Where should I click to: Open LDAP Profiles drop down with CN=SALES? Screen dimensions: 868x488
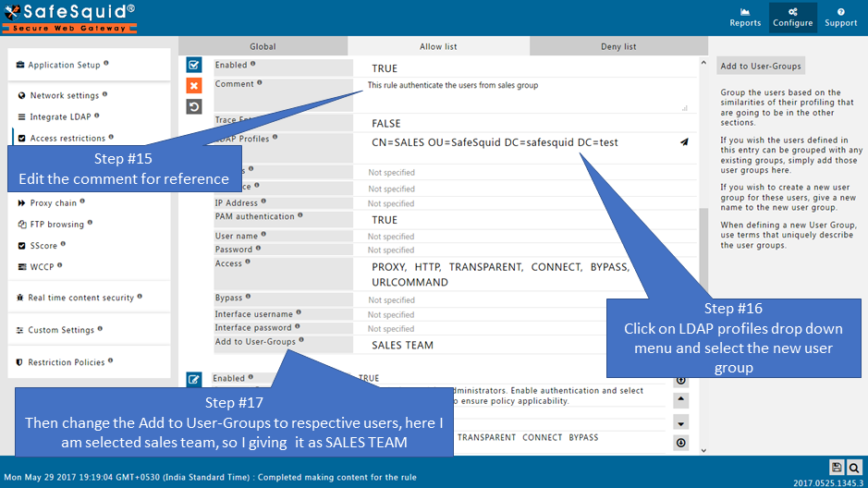[495, 142]
